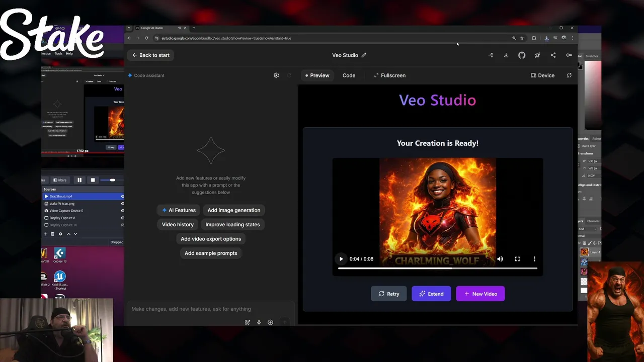Open the Chrome profile avatar
644x362 pixels.
563,38
